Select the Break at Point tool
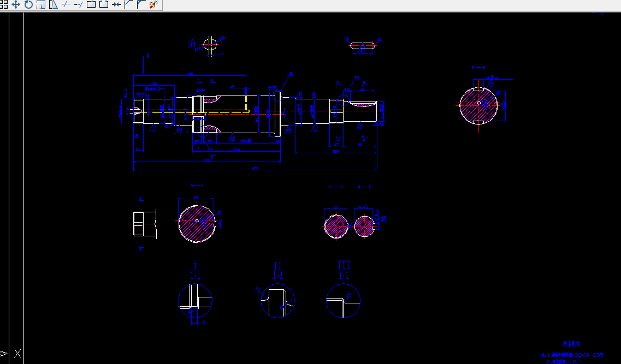The height and width of the screenshot is (364, 621). 91,4
